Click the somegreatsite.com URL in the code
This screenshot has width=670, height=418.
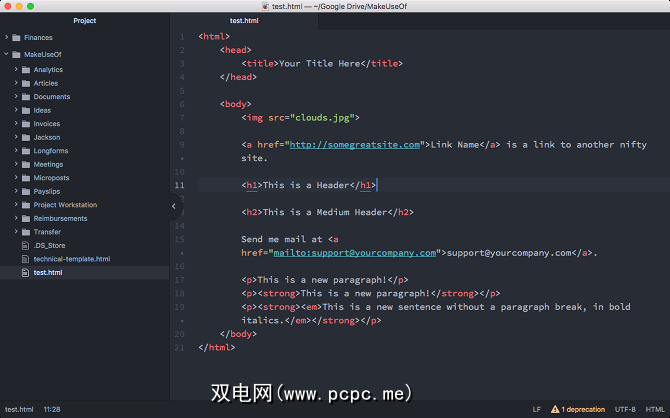click(x=356, y=145)
